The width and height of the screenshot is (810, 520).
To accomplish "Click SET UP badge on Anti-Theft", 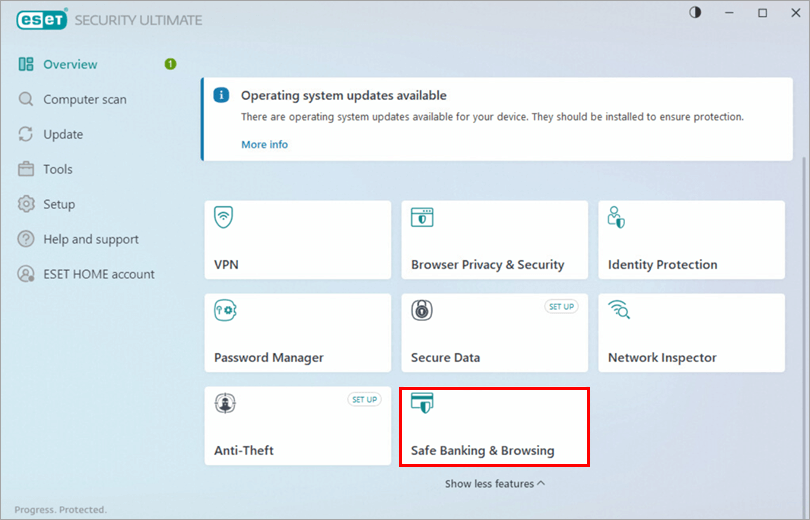I will (x=364, y=399).
